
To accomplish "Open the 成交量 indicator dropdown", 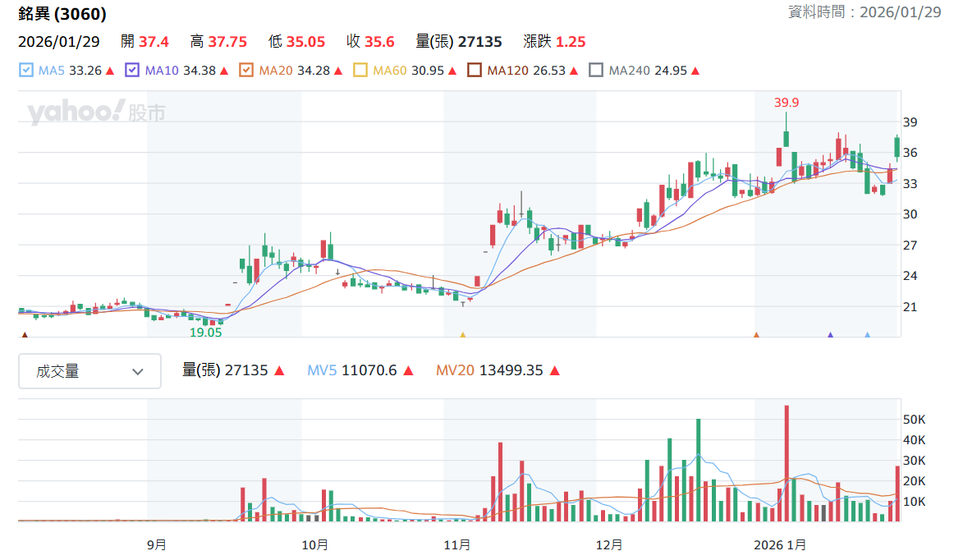I will 90,370.
